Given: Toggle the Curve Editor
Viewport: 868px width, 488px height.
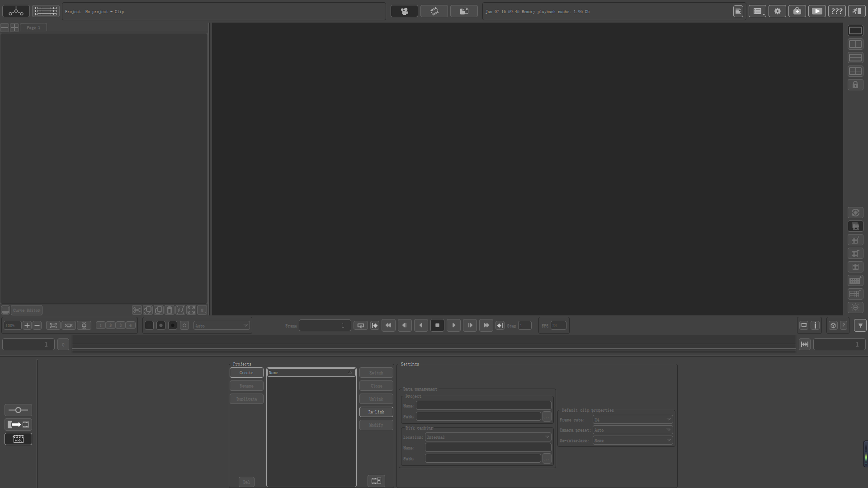Looking at the screenshot, I should coord(26,310).
